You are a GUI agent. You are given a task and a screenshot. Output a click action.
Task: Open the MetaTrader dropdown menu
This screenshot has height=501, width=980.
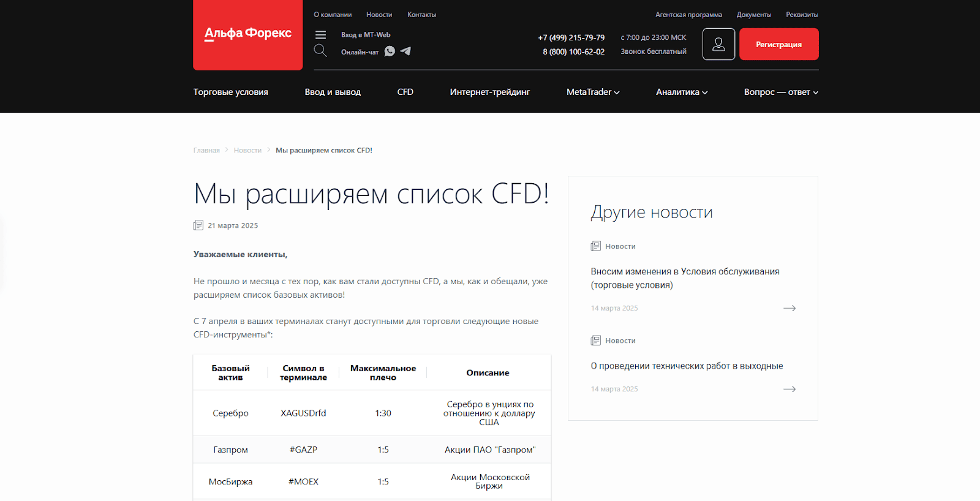point(593,92)
